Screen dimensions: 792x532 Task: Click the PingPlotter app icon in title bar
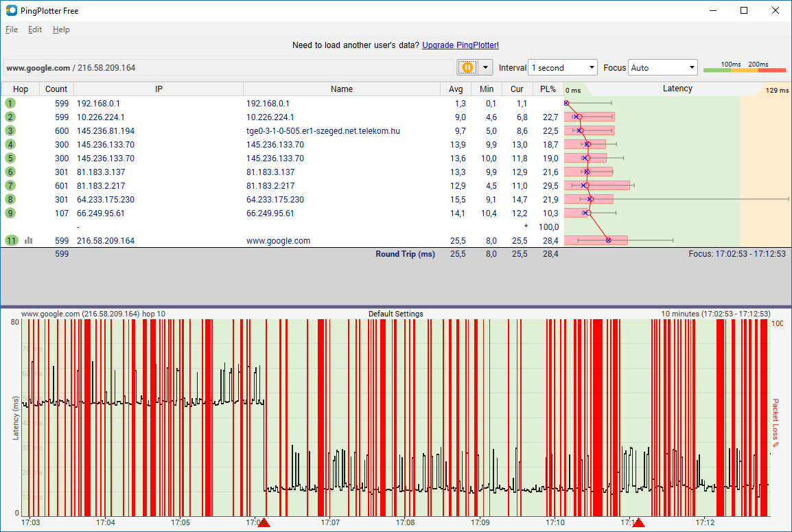[11, 10]
